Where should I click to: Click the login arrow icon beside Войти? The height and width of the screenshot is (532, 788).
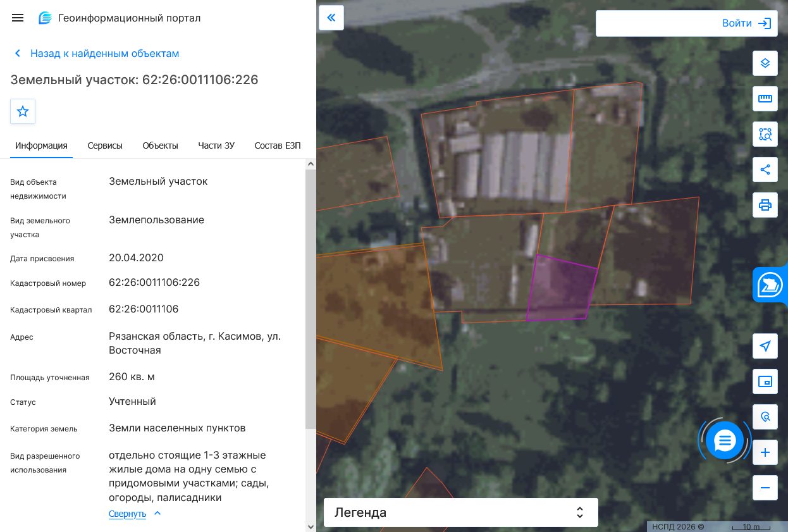point(765,23)
